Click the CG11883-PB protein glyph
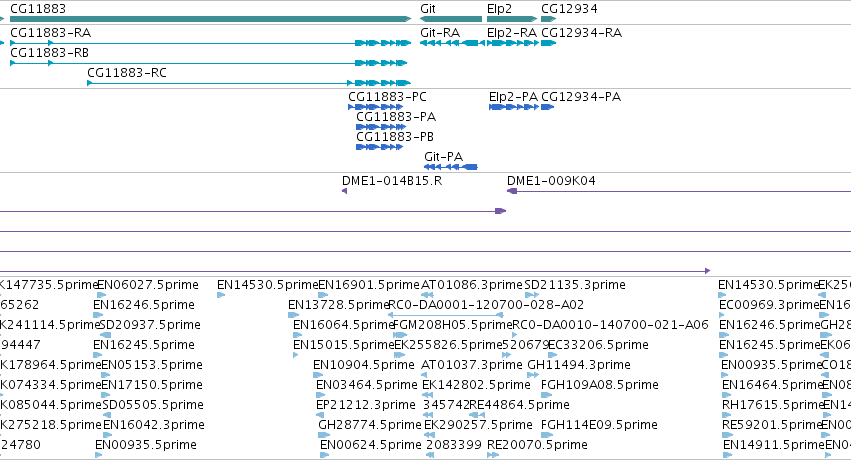 point(379,147)
